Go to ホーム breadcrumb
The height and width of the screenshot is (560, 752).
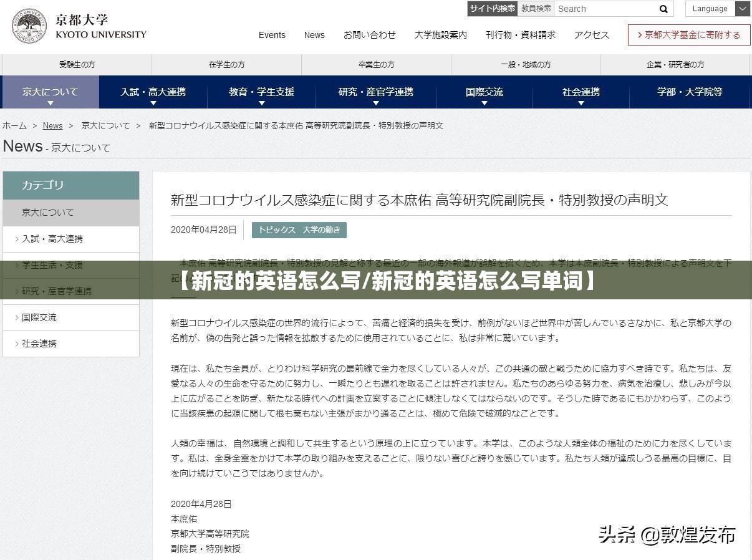(14, 125)
